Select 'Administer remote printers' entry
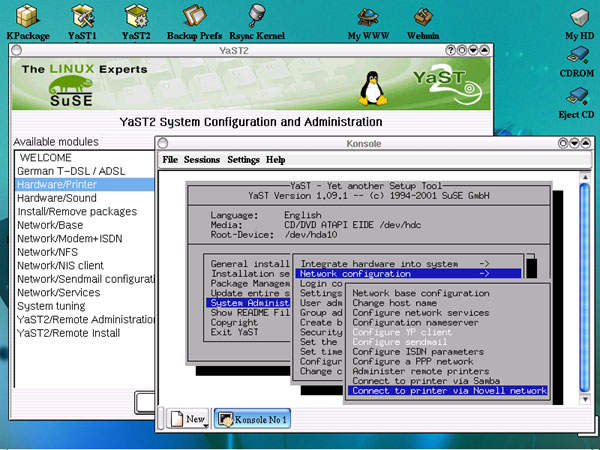600x450 pixels. [448, 371]
